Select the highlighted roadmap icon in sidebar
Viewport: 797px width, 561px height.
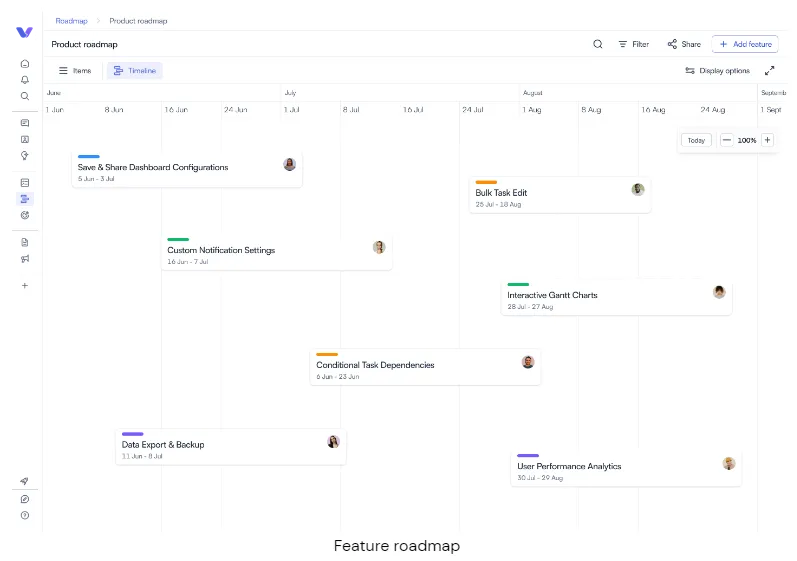coord(24,199)
